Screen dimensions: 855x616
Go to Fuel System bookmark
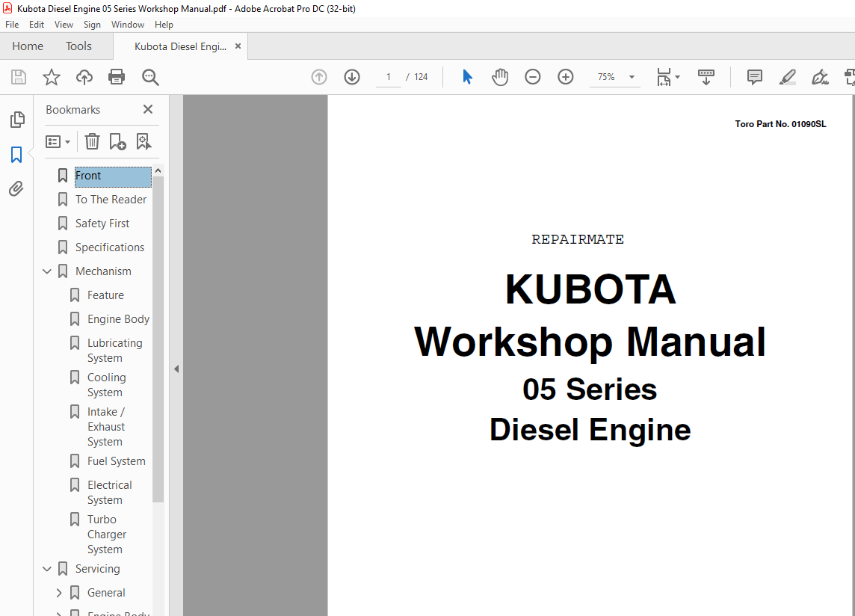(116, 461)
